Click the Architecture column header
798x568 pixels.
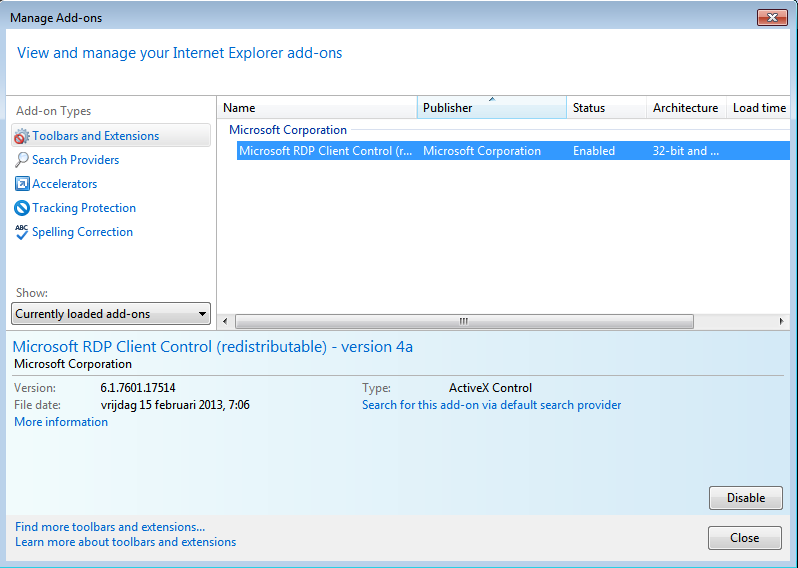[685, 108]
